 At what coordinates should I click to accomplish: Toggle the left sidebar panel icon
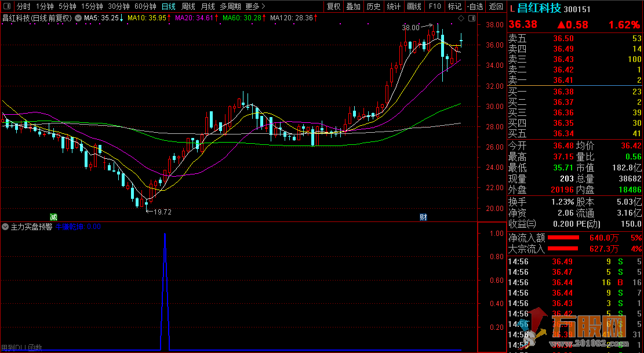[7, 6]
